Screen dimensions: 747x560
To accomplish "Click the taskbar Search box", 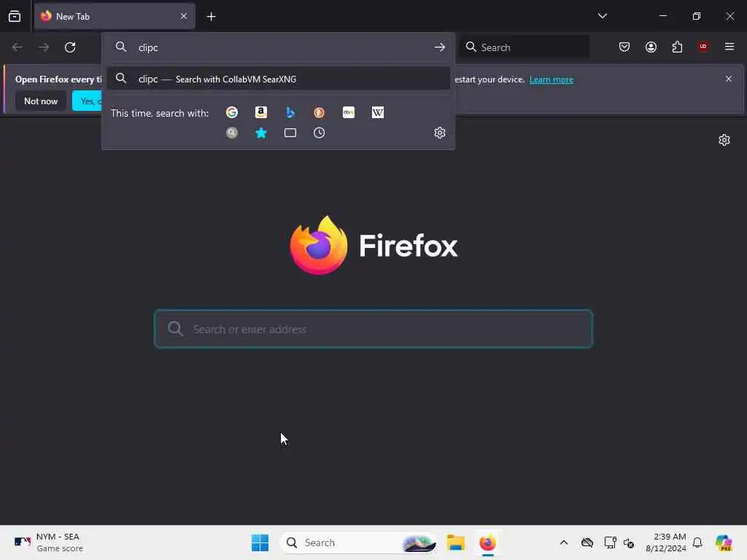I will click(358, 542).
